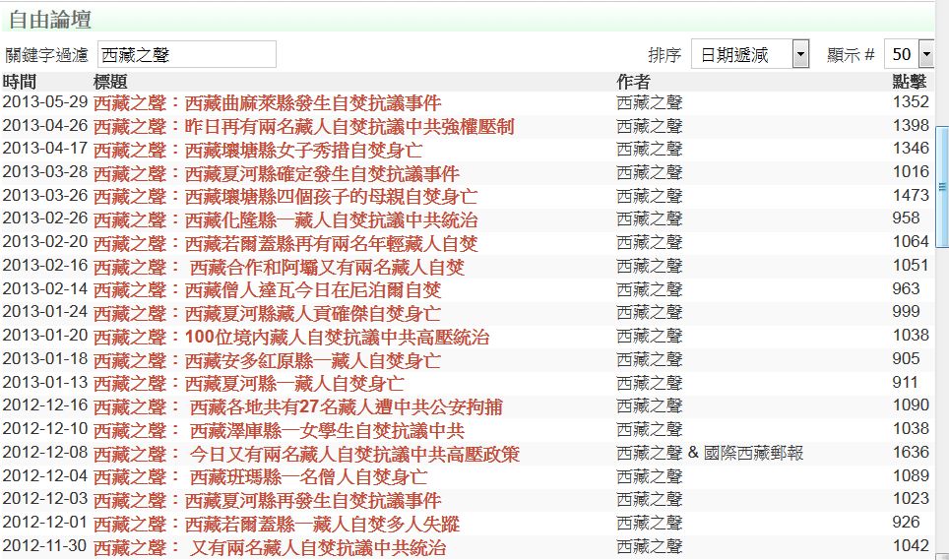Open post 西藏安多紅原縣一藏人自焚身亡

[268, 360]
